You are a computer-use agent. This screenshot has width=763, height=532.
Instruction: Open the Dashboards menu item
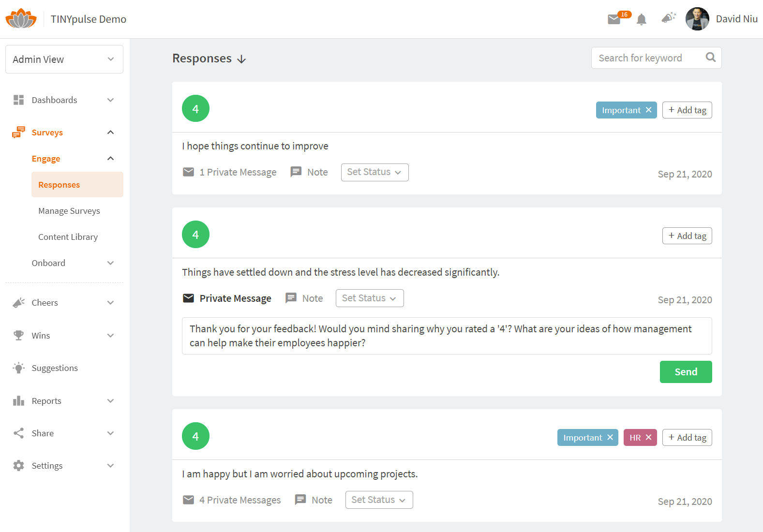[x=54, y=100]
